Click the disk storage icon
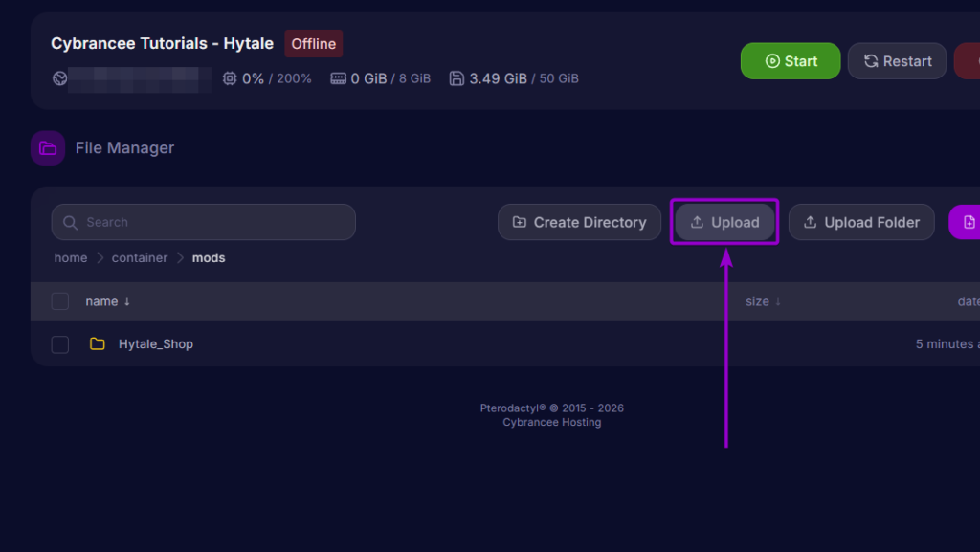Viewport: 980px width, 552px height. pyautogui.click(x=457, y=78)
